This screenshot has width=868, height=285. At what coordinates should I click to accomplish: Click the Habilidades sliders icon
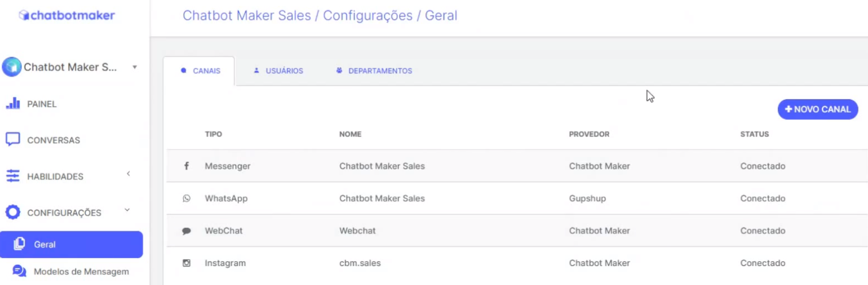13,176
